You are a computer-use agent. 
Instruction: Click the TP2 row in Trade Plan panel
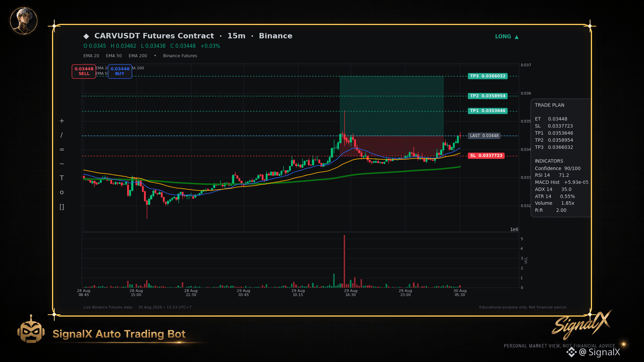point(554,140)
